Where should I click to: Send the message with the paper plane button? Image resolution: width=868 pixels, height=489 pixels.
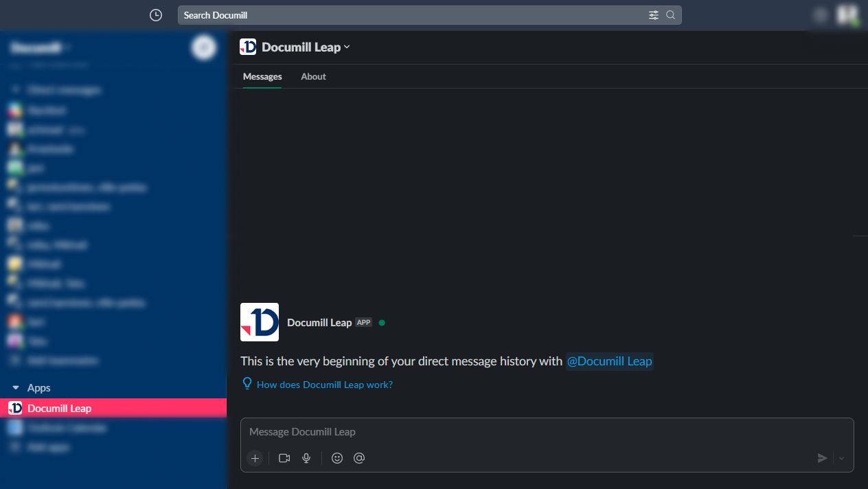(822, 458)
